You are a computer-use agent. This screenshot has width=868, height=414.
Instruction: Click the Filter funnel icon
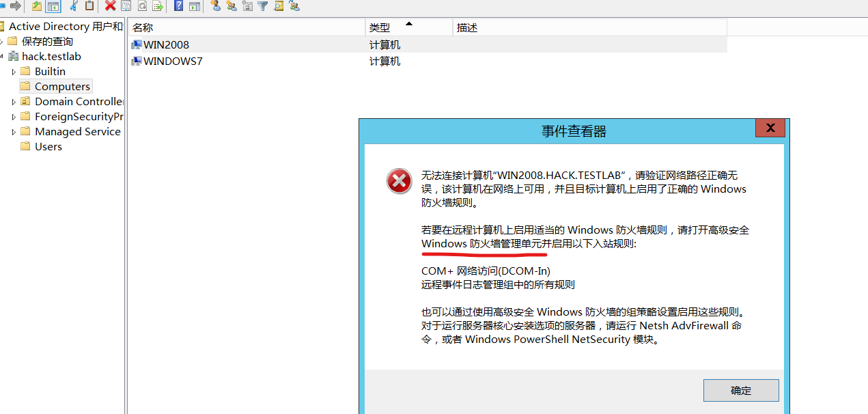coord(262,6)
